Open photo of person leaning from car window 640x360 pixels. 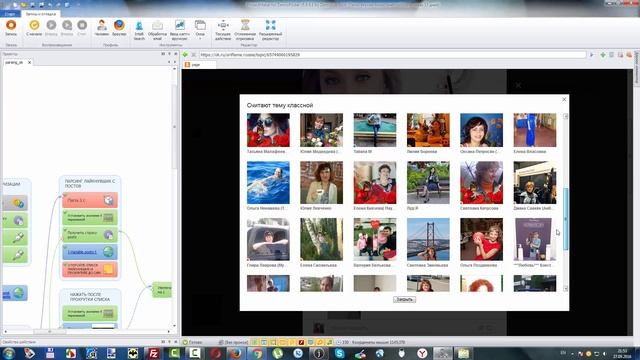click(268, 239)
